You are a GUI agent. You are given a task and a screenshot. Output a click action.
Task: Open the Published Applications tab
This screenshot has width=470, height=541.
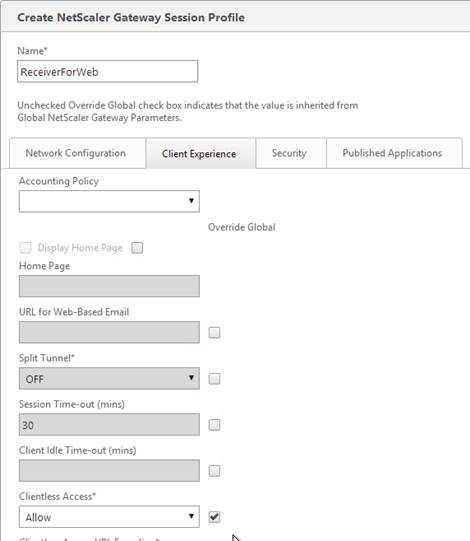(394, 153)
